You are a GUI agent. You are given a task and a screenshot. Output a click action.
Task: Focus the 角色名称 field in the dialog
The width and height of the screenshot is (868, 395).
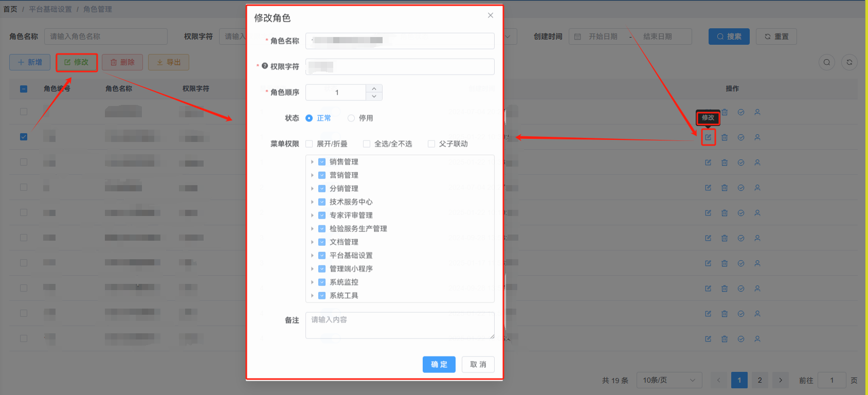(400, 41)
